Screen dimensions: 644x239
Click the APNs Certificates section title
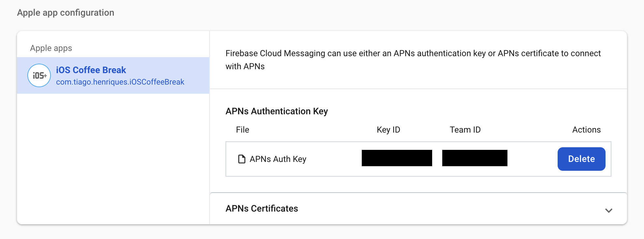pos(262,209)
